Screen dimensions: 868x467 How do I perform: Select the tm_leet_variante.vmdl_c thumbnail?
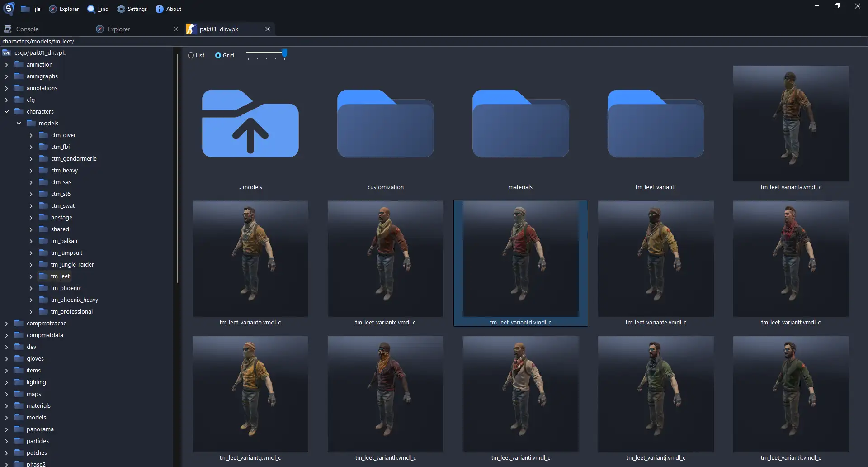[x=656, y=259]
